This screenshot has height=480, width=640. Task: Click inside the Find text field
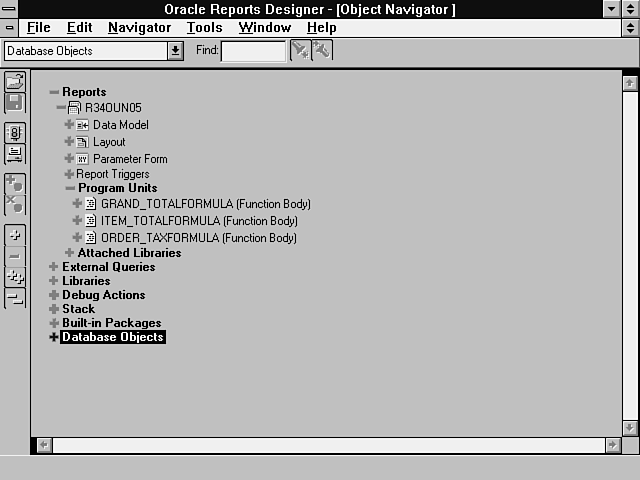[x=252, y=51]
